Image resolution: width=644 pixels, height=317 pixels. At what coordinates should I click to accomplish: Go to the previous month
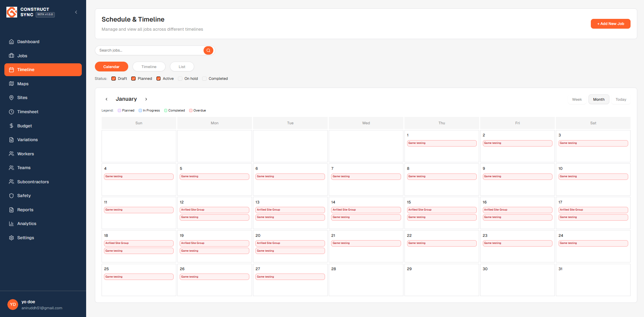pos(107,99)
